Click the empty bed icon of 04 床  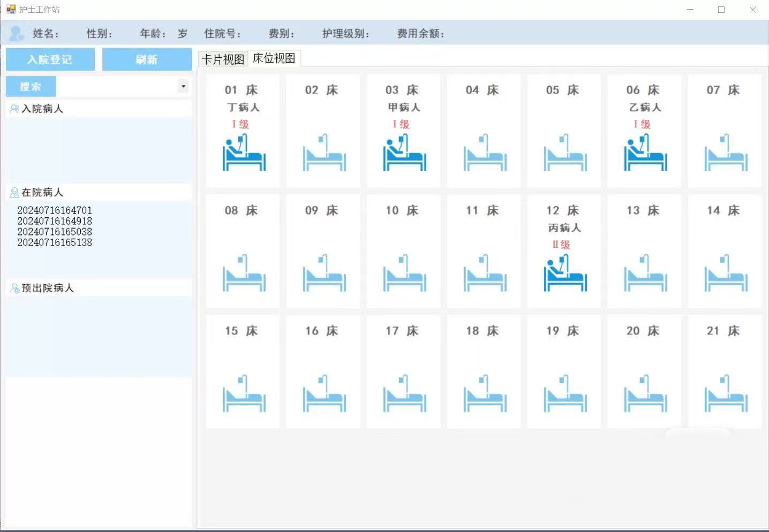point(485,153)
